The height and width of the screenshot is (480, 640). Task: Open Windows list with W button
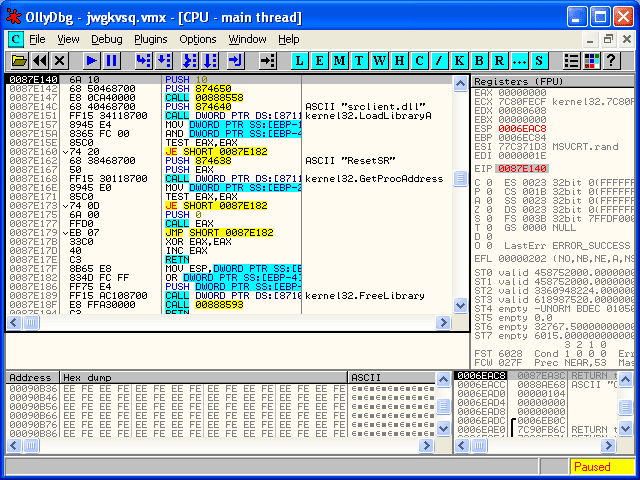379,61
